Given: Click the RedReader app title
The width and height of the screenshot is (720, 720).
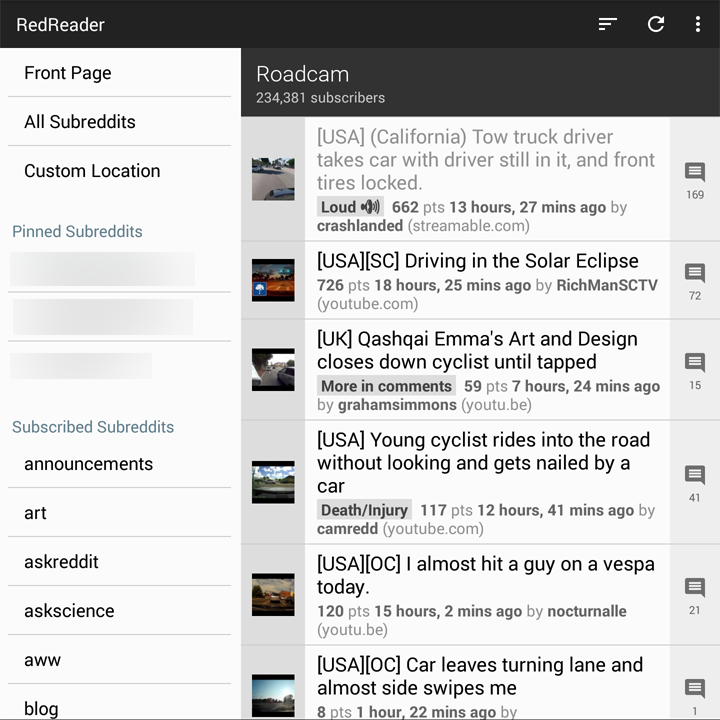Looking at the screenshot, I should click(61, 25).
